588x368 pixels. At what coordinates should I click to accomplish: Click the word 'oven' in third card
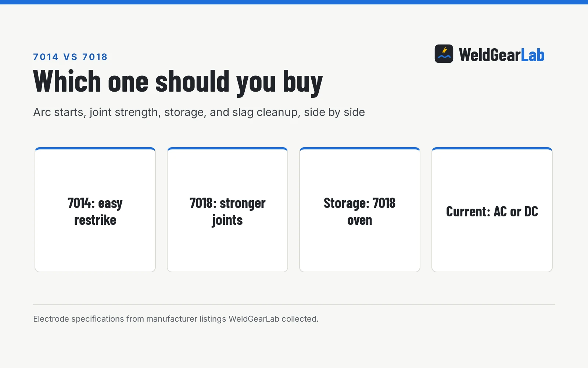(x=360, y=220)
